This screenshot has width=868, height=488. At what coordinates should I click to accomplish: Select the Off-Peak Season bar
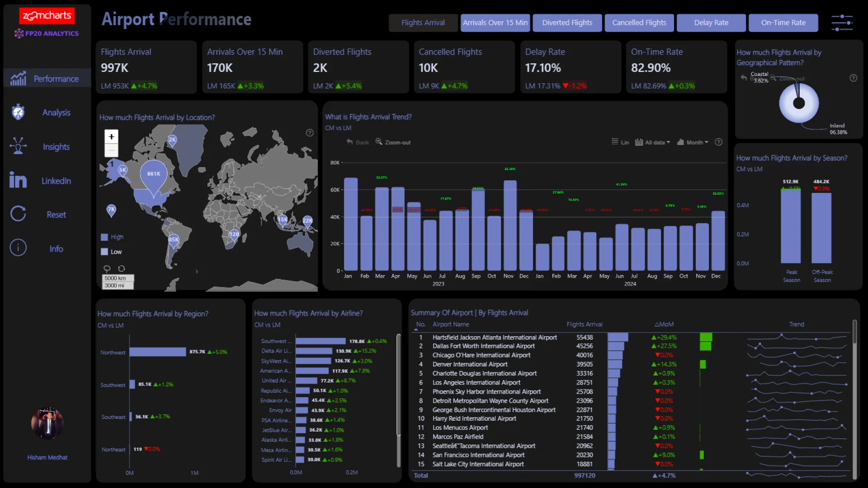821,228
